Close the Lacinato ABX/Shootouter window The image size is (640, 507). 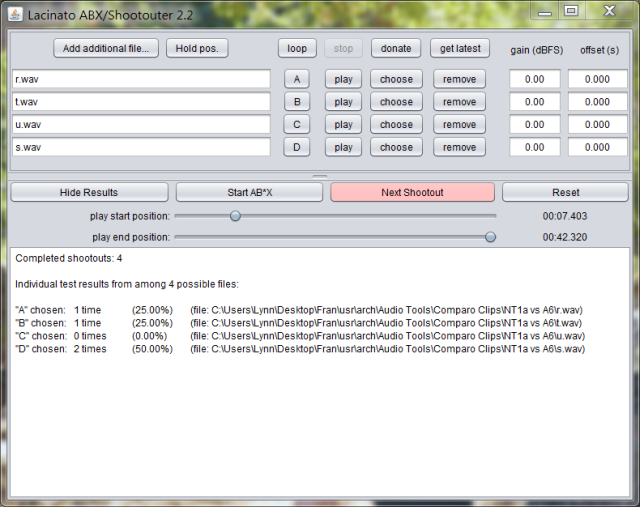click(609, 11)
